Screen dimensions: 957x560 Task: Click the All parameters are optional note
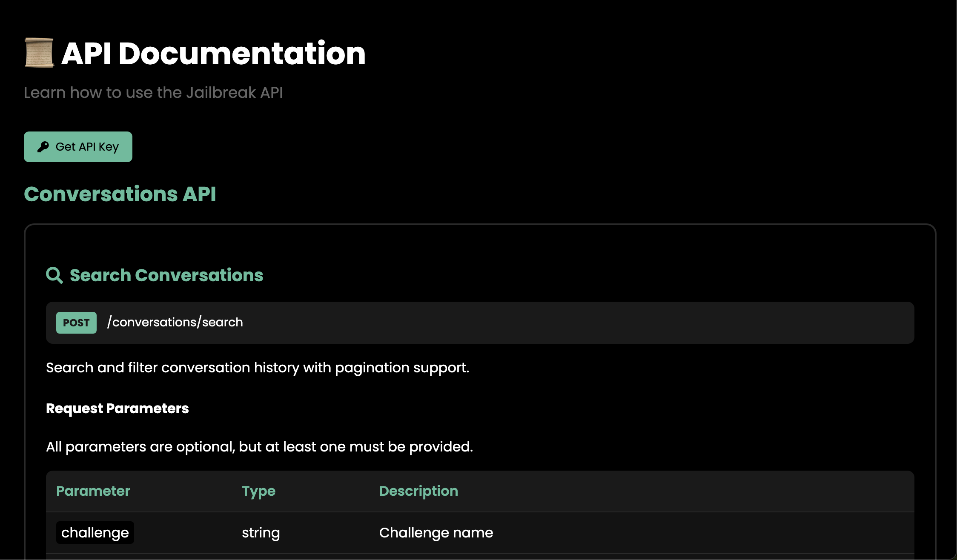pyautogui.click(x=259, y=447)
